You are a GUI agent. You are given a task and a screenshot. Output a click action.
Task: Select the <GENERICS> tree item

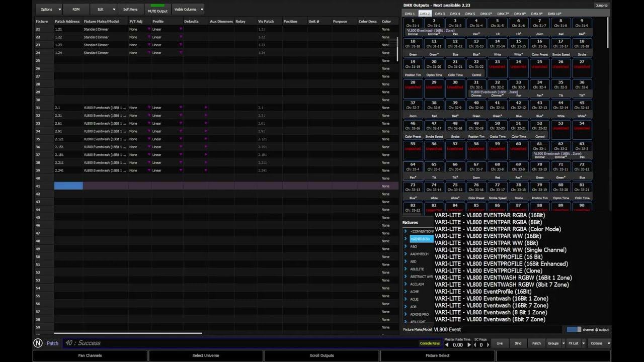[x=421, y=239]
